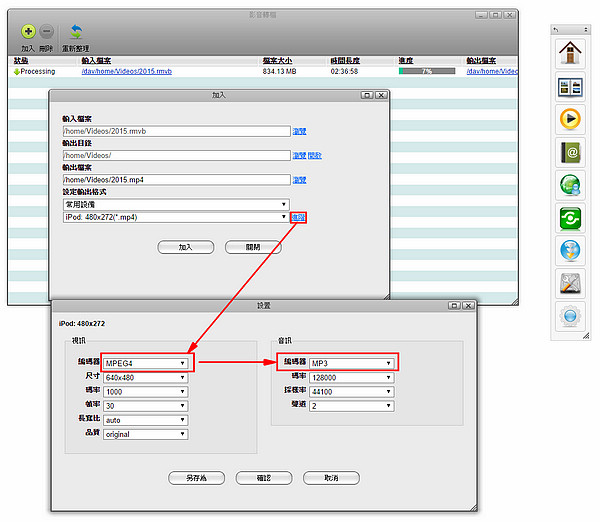
Task: Click 開啟 link beside the output directory
Action: pyautogui.click(x=315, y=155)
